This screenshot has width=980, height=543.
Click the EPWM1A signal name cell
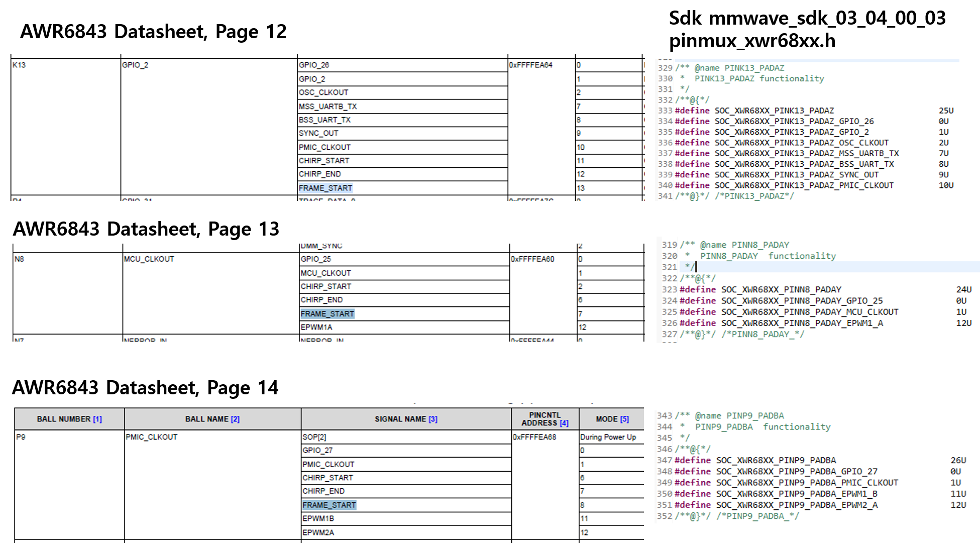404,327
